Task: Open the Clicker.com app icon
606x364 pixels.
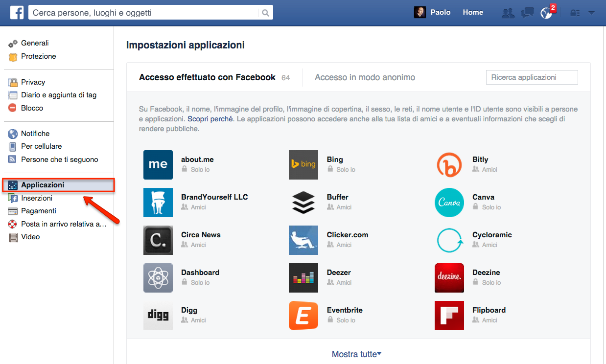Action: pos(303,240)
